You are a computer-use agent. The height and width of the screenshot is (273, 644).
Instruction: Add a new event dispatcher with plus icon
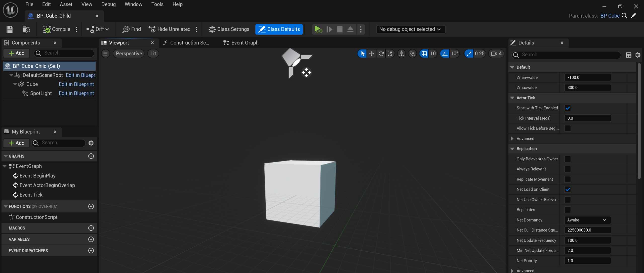pyautogui.click(x=91, y=251)
